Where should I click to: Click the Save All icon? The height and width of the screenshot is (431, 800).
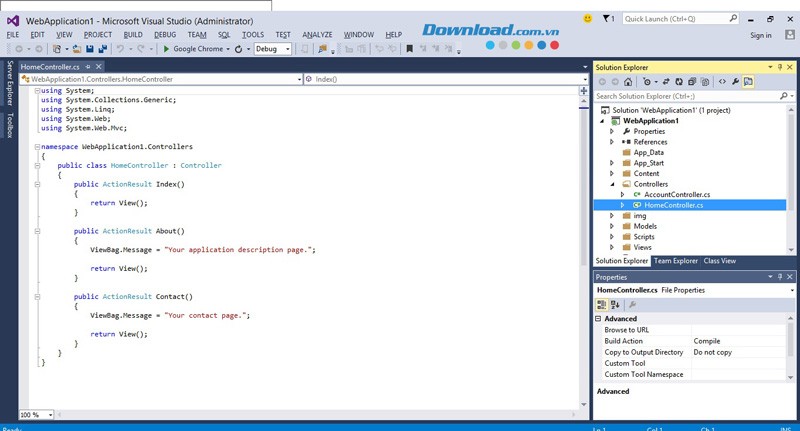click(x=103, y=49)
